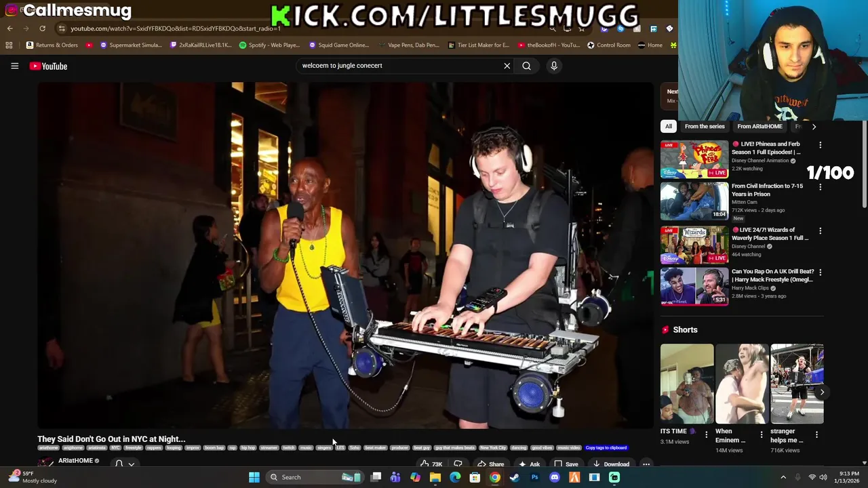Open More options for Wizards of Waverly video
Viewport: 868px width, 488px height.
[x=820, y=230]
